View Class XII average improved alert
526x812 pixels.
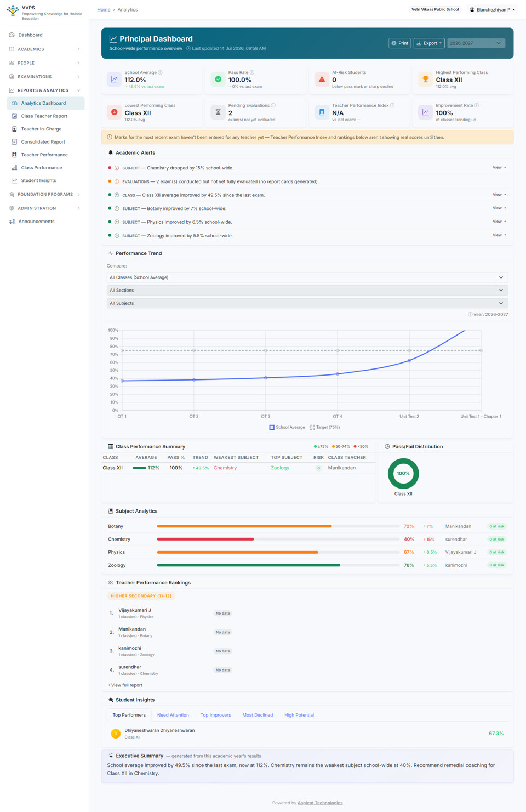[499, 195]
